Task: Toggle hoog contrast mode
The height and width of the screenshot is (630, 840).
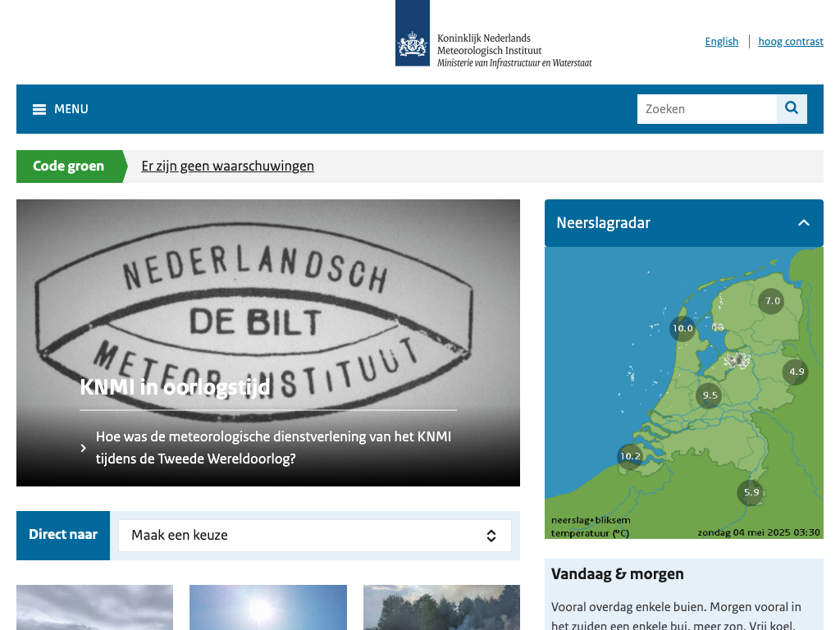Action: (x=790, y=41)
